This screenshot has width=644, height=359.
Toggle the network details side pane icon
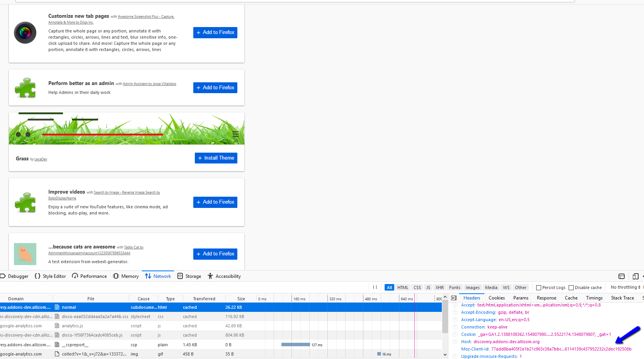(x=454, y=298)
